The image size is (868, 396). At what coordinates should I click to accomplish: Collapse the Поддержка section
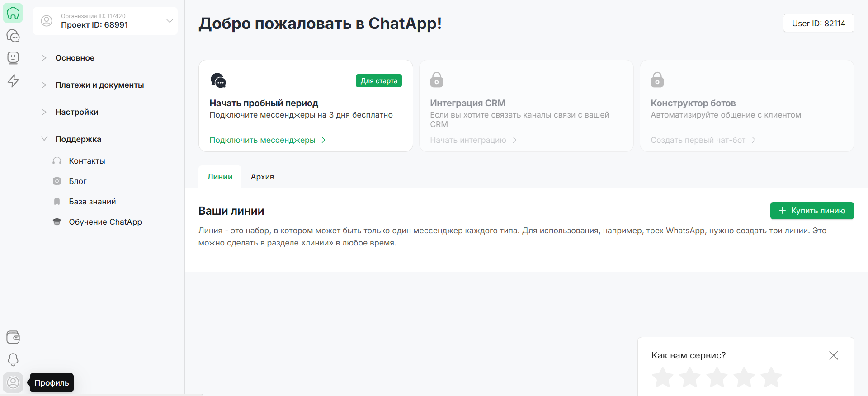[x=78, y=139]
